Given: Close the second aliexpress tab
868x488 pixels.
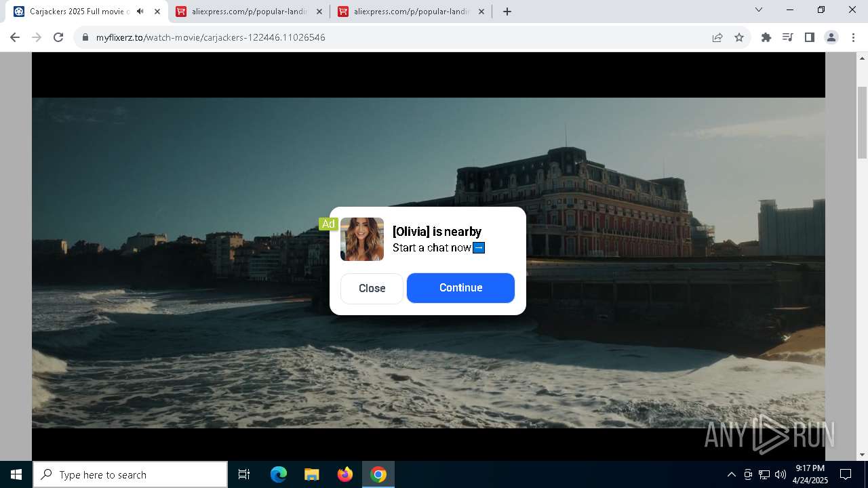Looking at the screenshot, I should [481, 12].
